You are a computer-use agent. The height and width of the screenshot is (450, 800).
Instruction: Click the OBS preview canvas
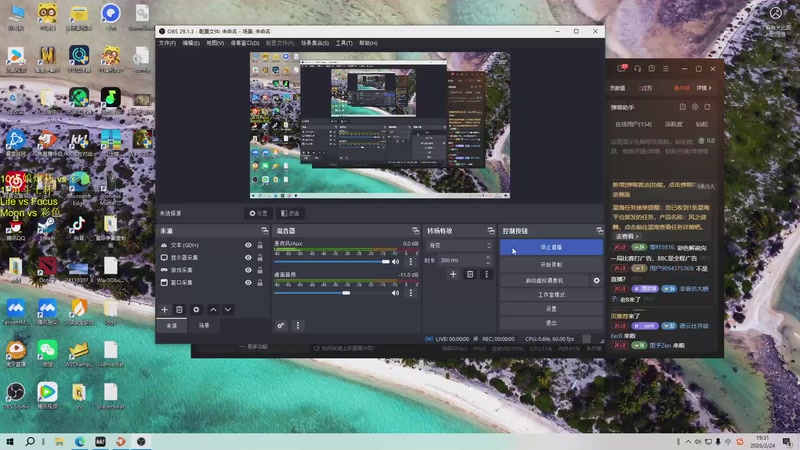[x=380, y=125]
